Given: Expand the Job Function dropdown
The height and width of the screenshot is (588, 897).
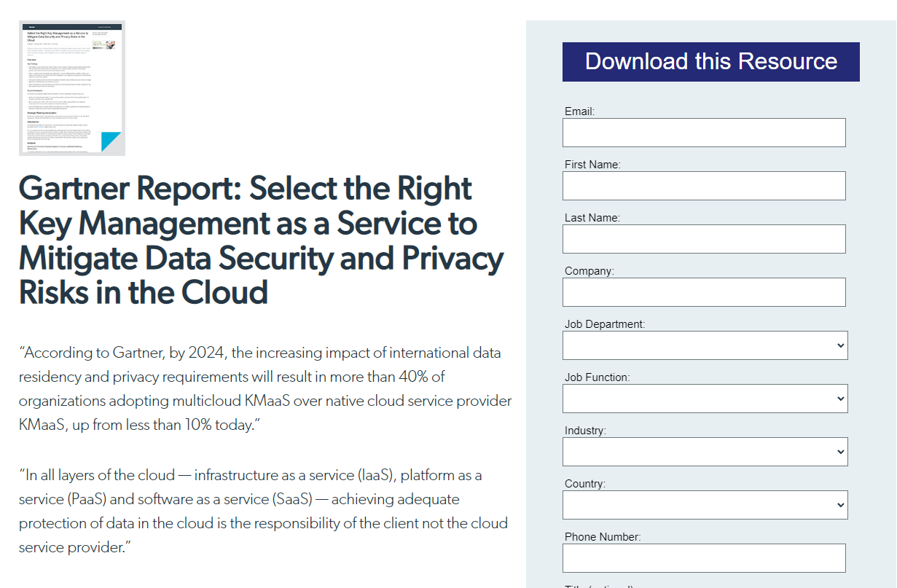Looking at the screenshot, I should click(x=705, y=399).
